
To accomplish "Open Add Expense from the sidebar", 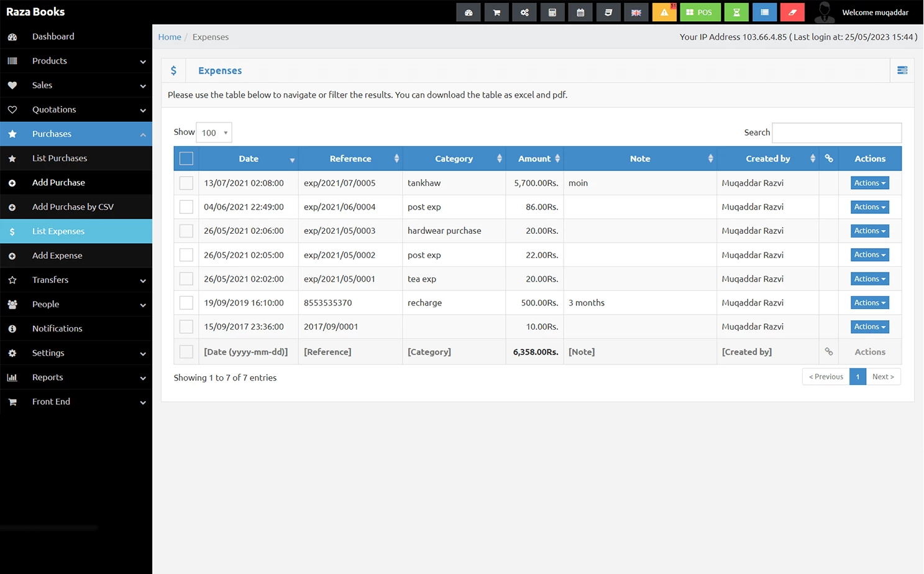I will point(57,255).
